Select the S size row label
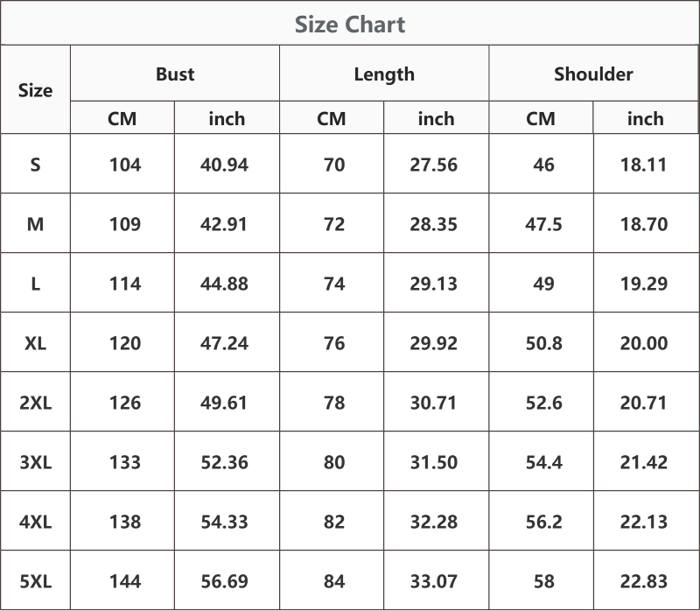 (x=35, y=165)
